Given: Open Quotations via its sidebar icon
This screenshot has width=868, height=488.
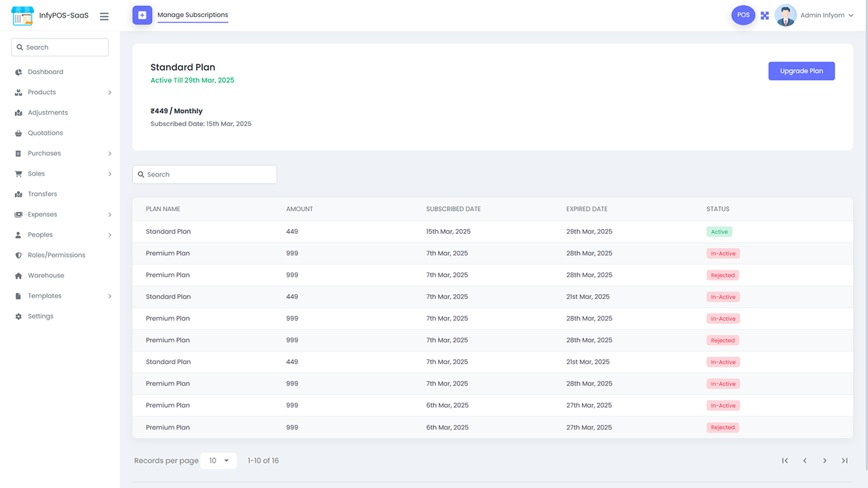Looking at the screenshot, I should [16, 133].
